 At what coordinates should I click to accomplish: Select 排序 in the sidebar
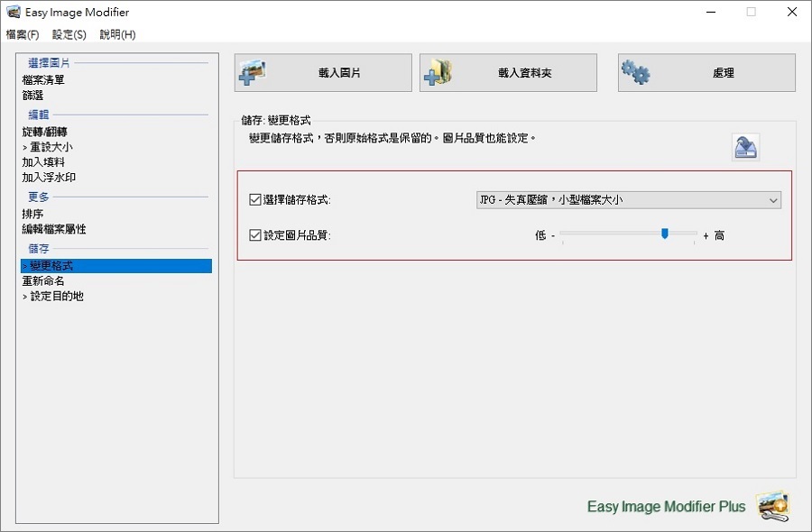(32, 215)
